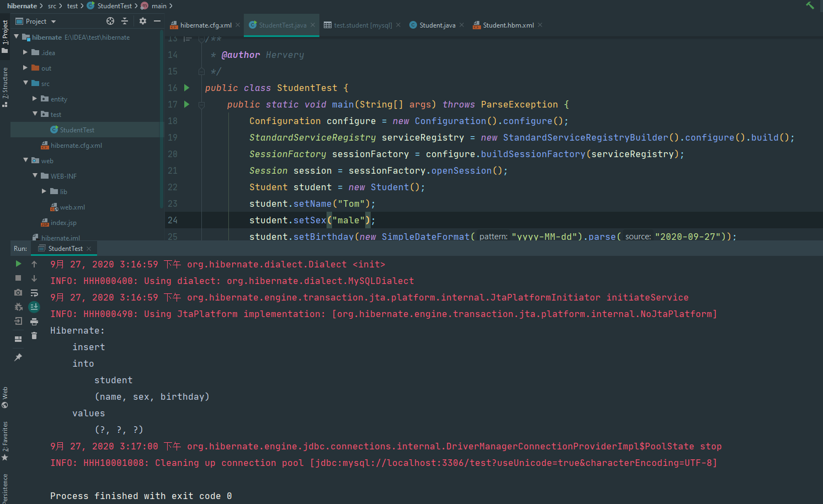This screenshot has width=823, height=504.
Task: Toggle pin tab in Run panel
Action: [18, 357]
